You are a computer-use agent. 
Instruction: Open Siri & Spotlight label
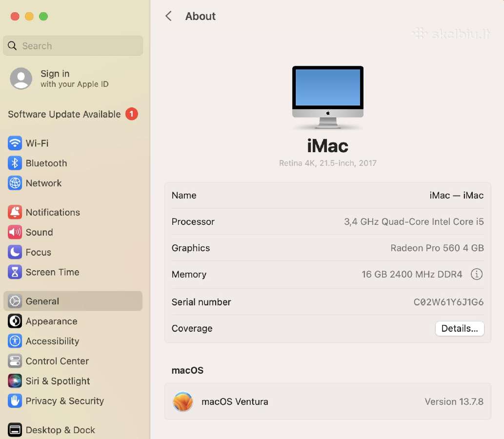pos(58,381)
